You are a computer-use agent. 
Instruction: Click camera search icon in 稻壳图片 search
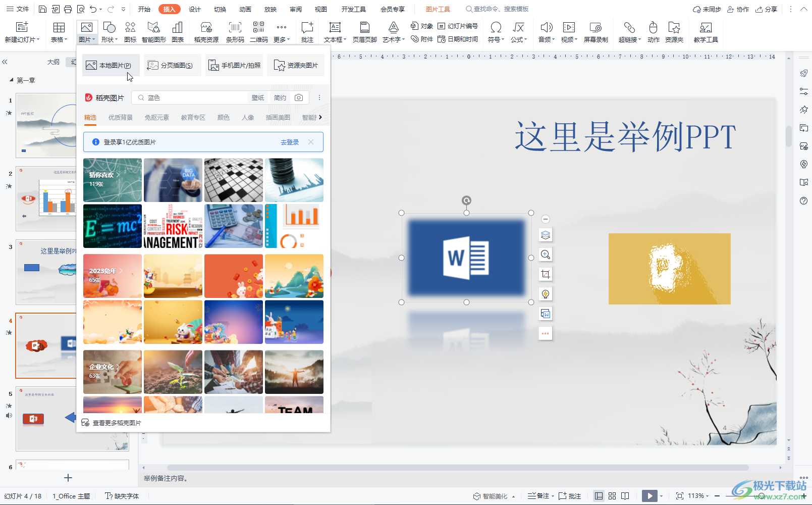point(299,97)
